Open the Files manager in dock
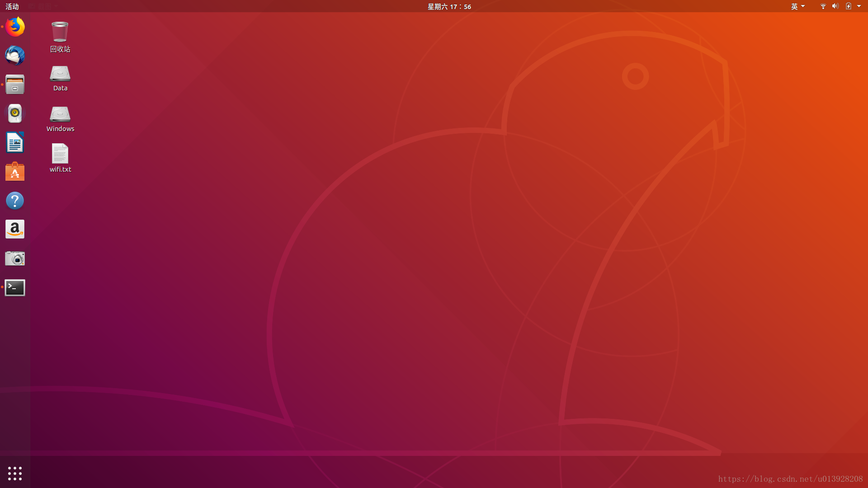The width and height of the screenshot is (868, 488). (15, 84)
